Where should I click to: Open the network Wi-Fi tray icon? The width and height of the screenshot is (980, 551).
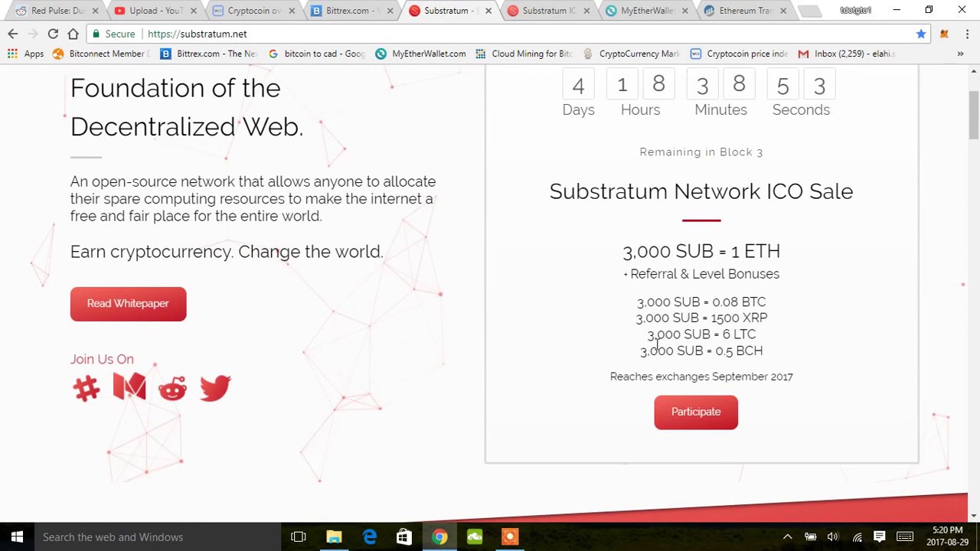(857, 537)
